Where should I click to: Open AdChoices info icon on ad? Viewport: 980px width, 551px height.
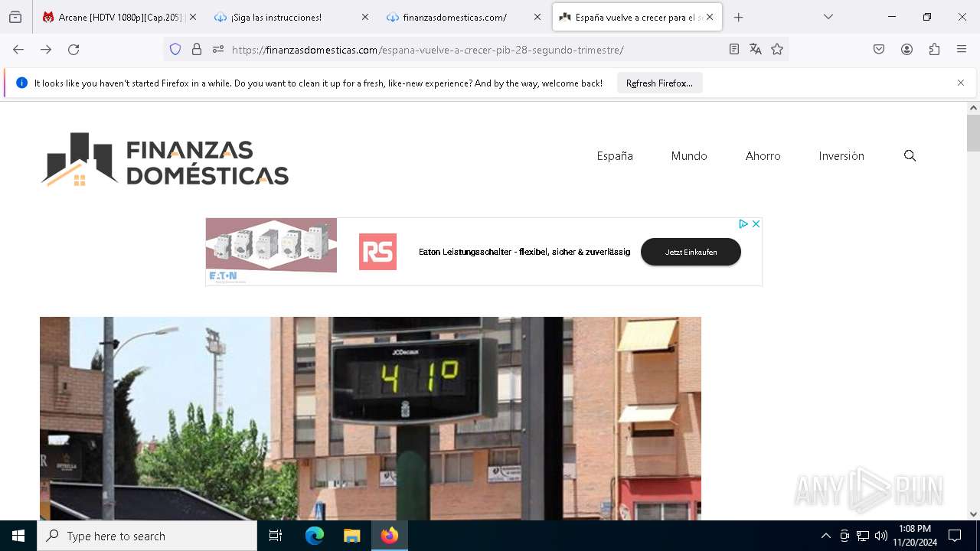click(x=743, y=223)
